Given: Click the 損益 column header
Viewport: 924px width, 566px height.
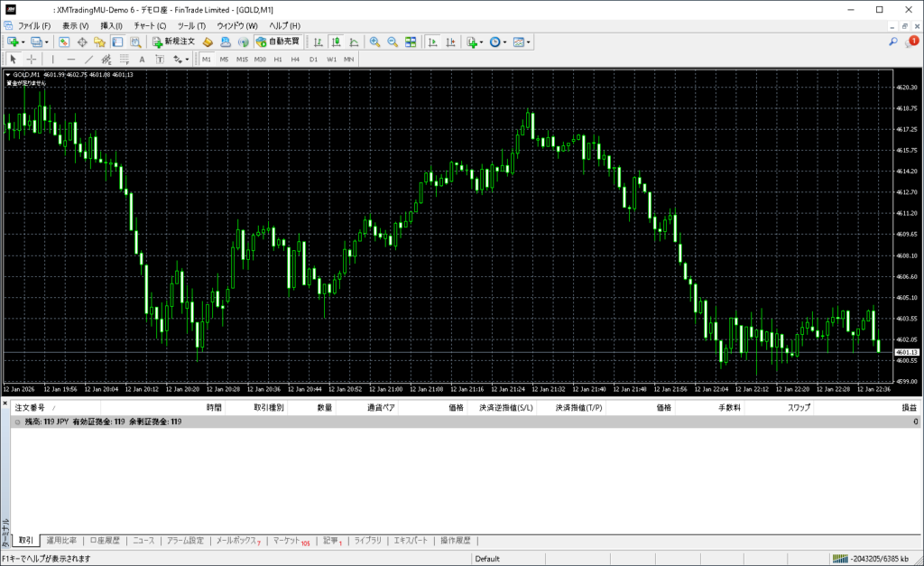Looking at the screenshot, I should coord(909,408).
